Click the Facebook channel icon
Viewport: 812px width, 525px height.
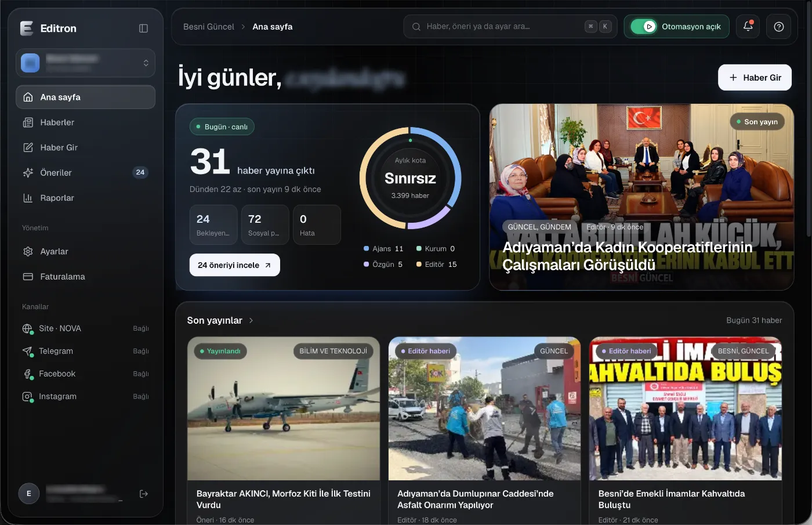(x=27, y=374)
